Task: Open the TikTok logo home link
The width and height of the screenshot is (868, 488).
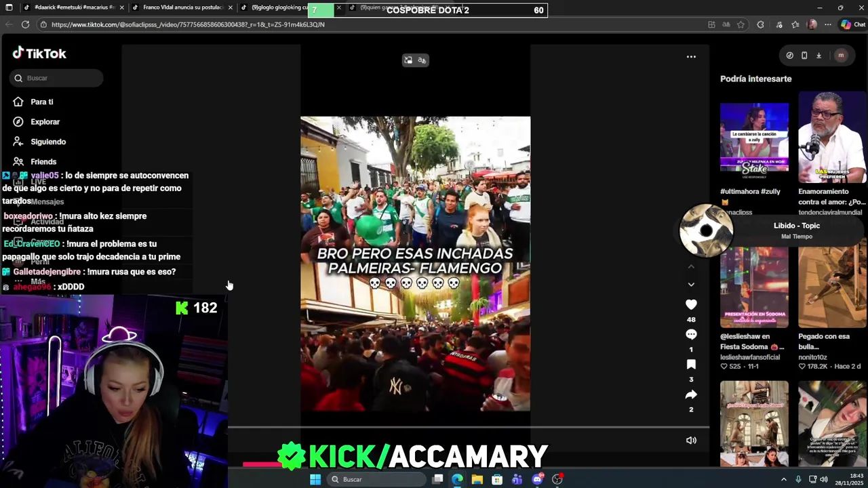Action: pos(39,54)
